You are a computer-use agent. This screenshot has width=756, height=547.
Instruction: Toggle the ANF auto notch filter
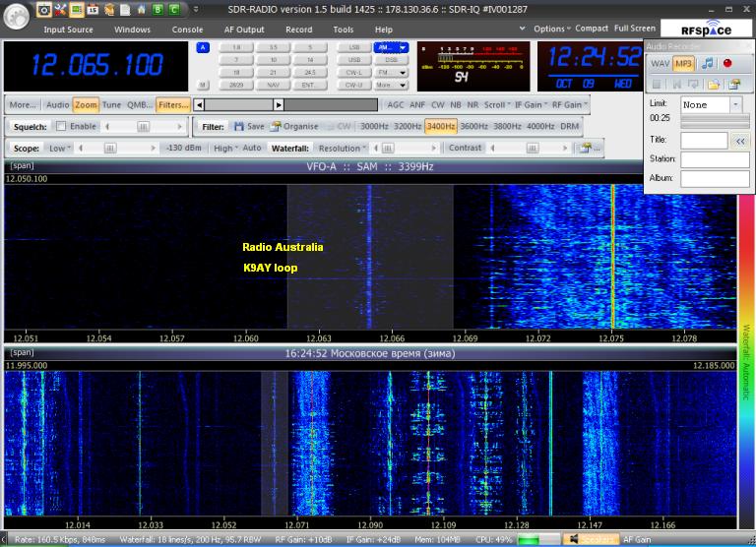pos(417,104)
